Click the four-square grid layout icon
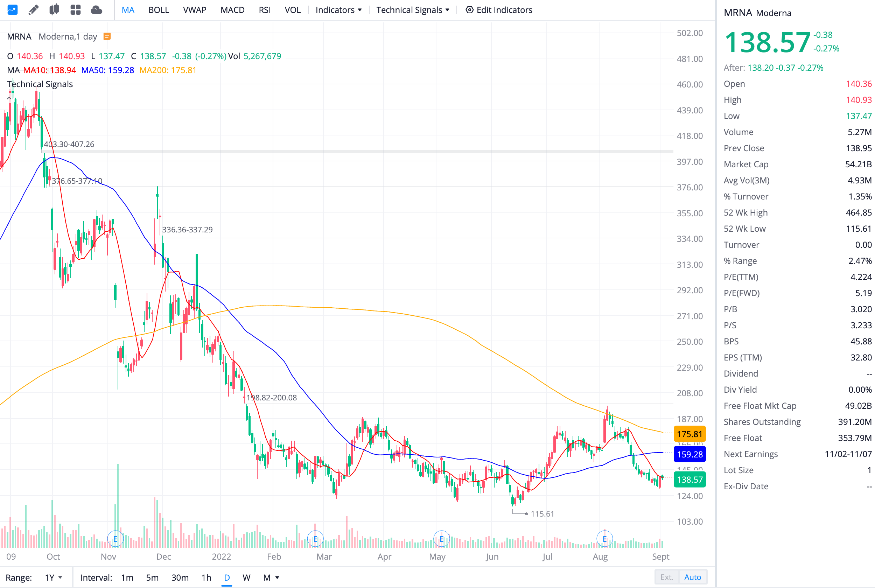 (x=75, y=10)
